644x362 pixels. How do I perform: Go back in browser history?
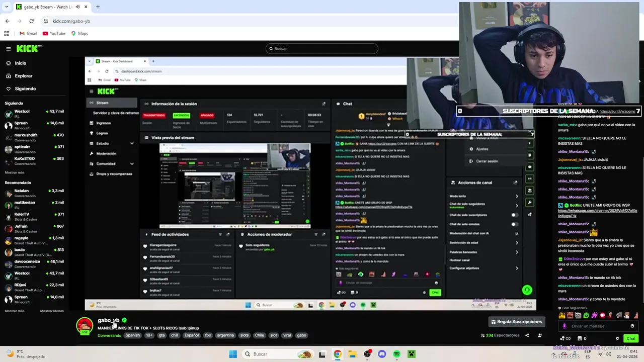7,21
